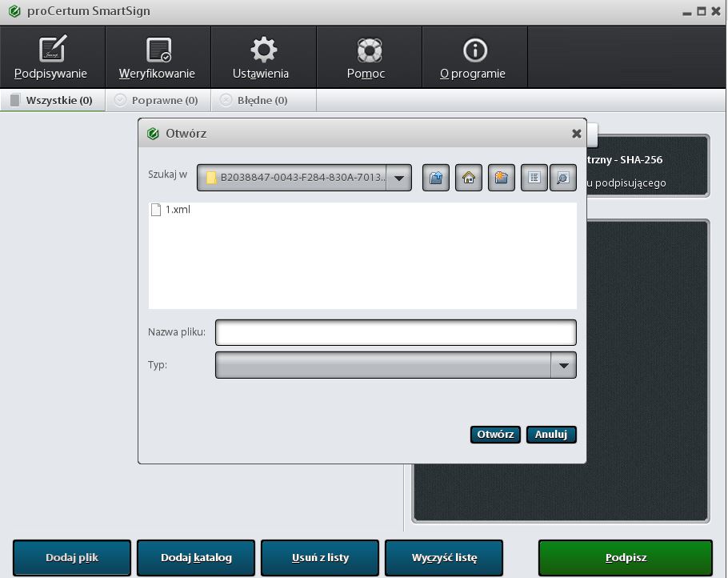Open the Podpisywanie signing section
The width and height of the screenshot is (728, 578).
(53, 57)
